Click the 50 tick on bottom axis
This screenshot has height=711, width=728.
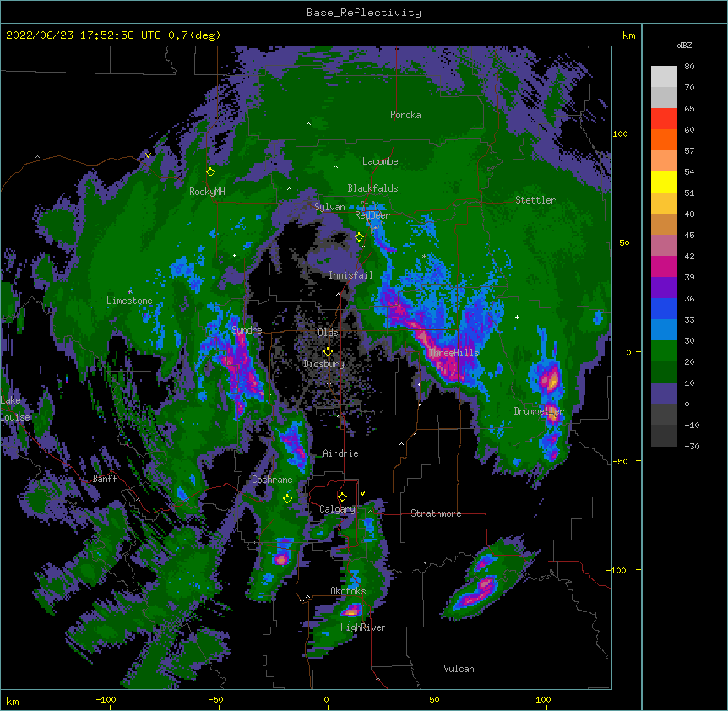434,699
